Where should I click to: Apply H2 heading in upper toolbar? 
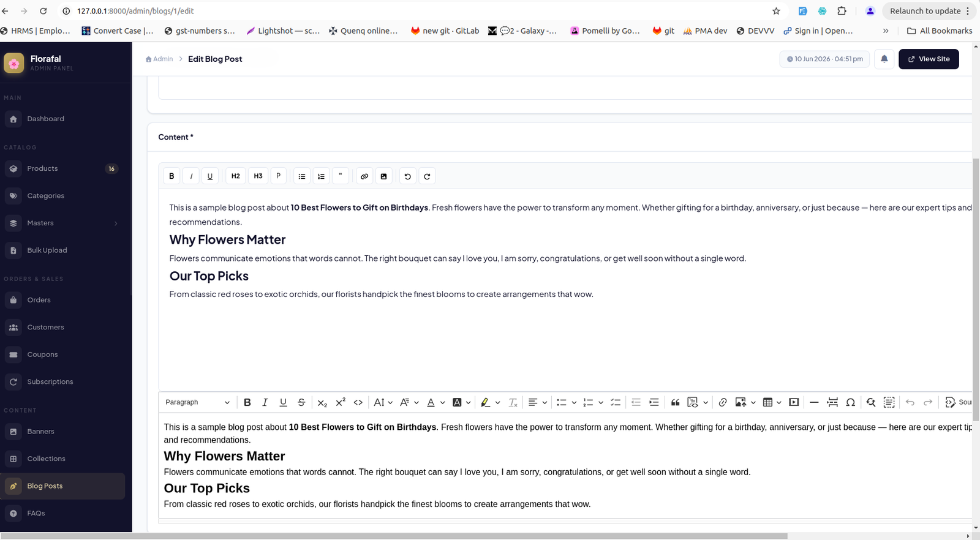point(236,176)
